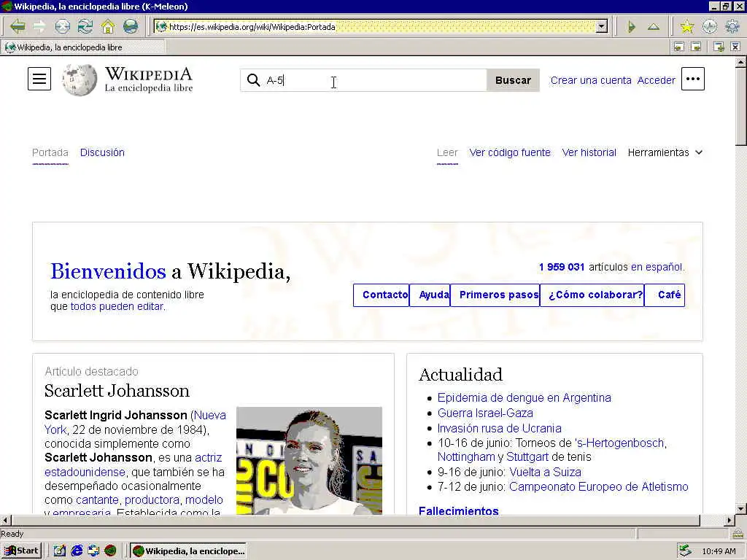Click the vertical scrollbar down arrow
Viewport: 747px width, 560px height.
tap(741, 508)
